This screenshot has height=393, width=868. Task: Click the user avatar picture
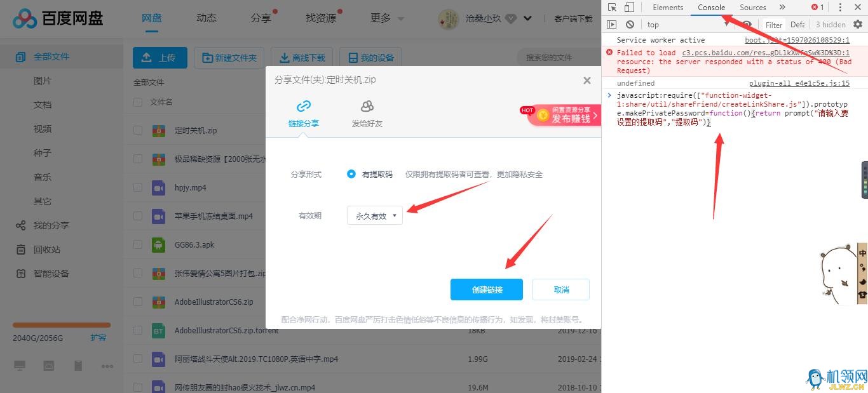[x=449, y=19]
